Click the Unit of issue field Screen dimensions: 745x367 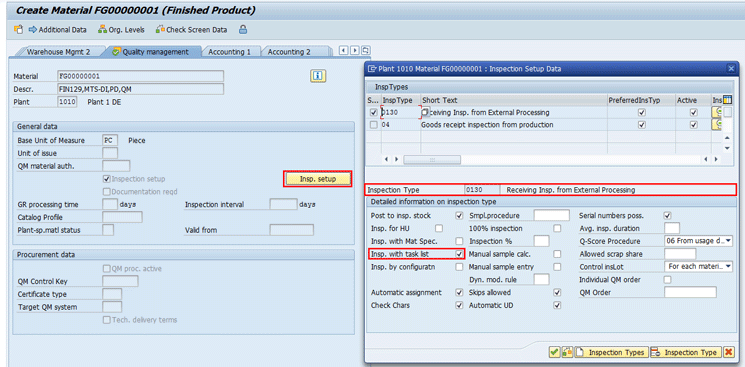tap(110, 153)
